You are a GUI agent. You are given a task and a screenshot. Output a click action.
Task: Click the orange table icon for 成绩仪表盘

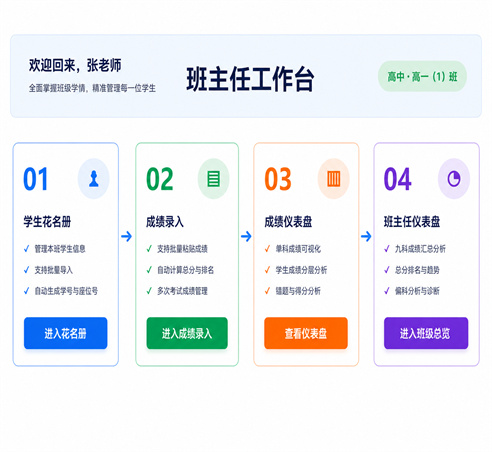(x=333, y=179)
